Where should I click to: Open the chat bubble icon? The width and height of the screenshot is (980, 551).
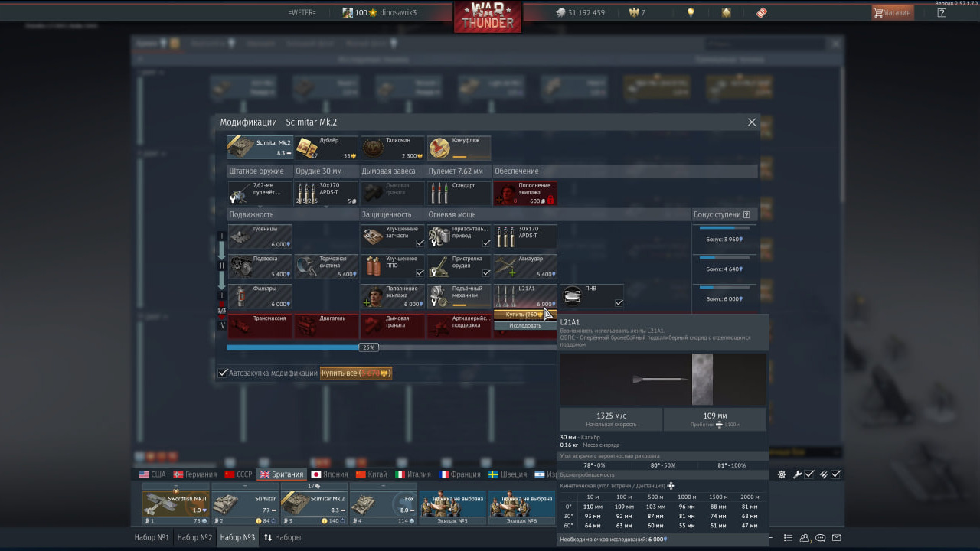coord(821,538)
